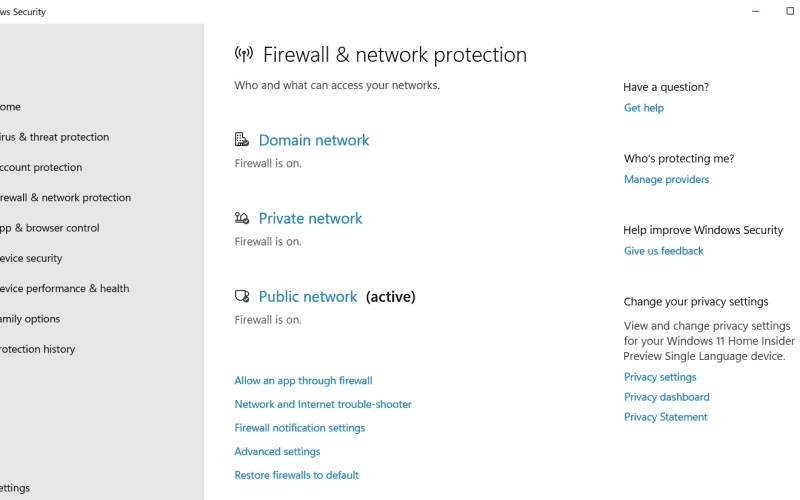
Task: Open Manage providers link
Action: tap(666, 179)
